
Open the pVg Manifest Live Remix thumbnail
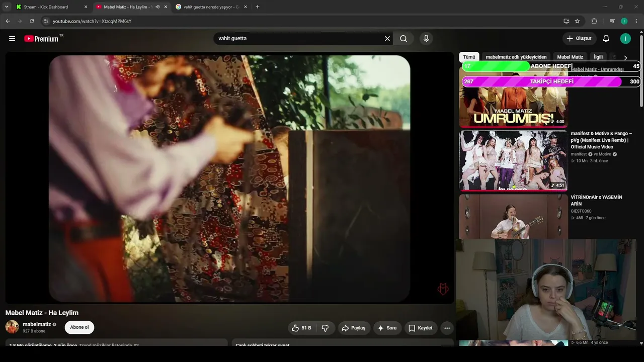pyautogui.click(x=513, y=161)
